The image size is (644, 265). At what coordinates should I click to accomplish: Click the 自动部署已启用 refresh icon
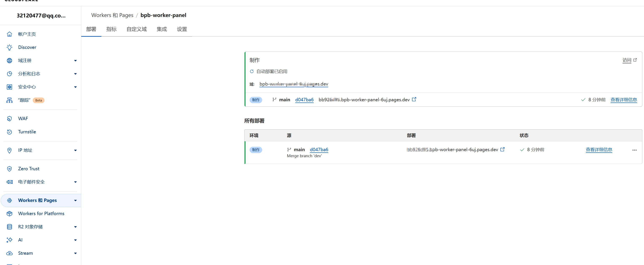tap(252, 71)
